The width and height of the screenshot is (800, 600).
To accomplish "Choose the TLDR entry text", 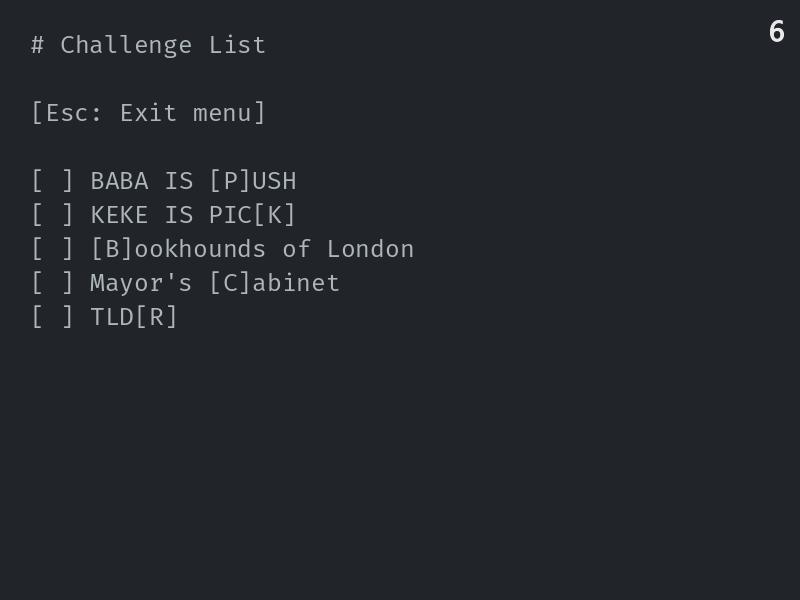I will 134,317.
